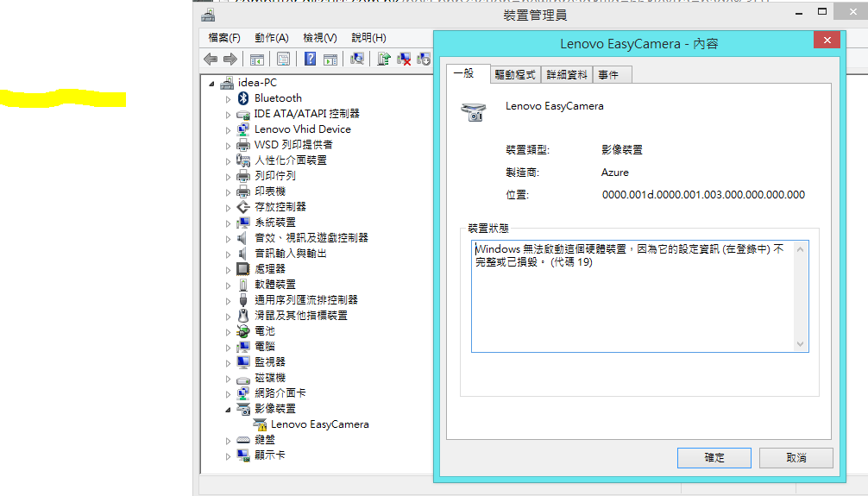Click the IDE ATA/ATAPI 控制器 icon

tap(243, 114)
